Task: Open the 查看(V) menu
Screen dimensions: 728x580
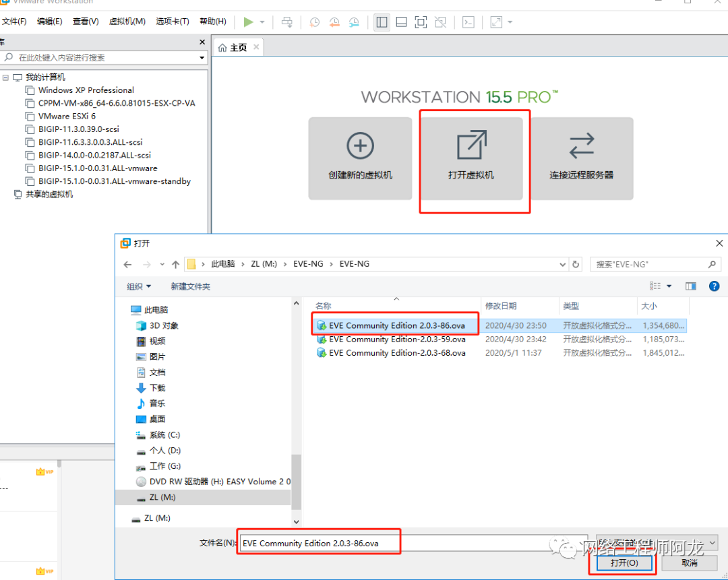Action: pyautogui.click(x=86, y=22)
